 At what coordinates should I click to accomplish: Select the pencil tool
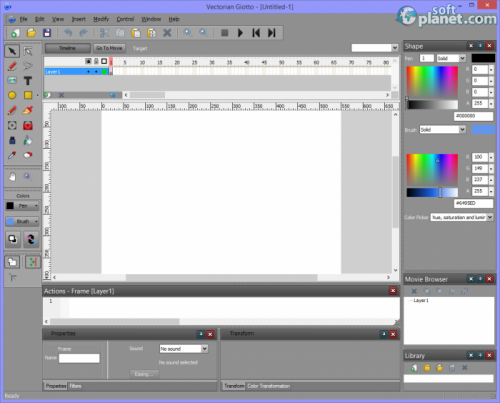tap(12, 110)
